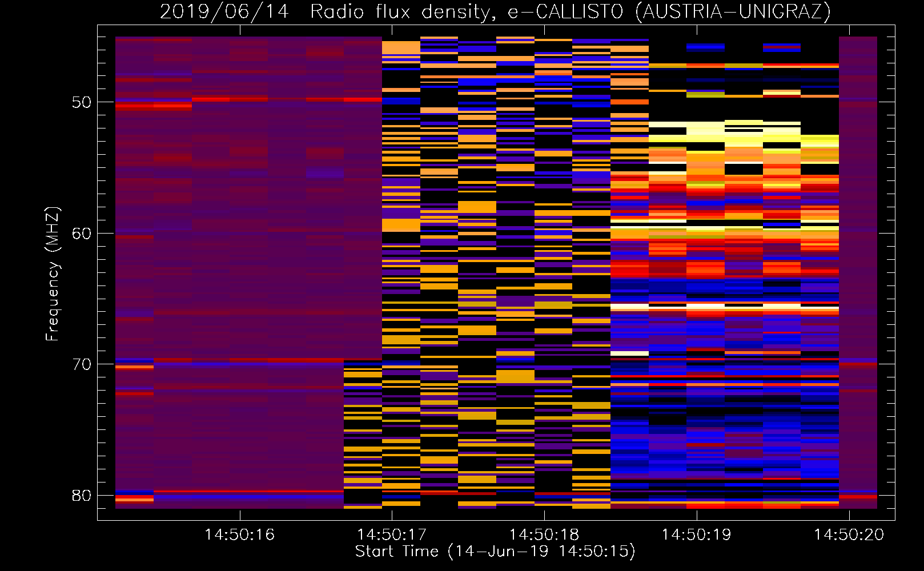The width and height of the screenshot is (924, 571).
Task: Click the 14:50:19 time tick label
Action: click(697, 534)
